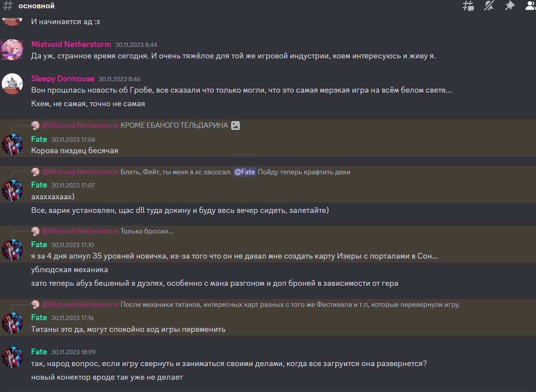The height and width of the screenshot is (392, 536).
Task: Click the channel hash icon beside основной
Action: (8, 6)
